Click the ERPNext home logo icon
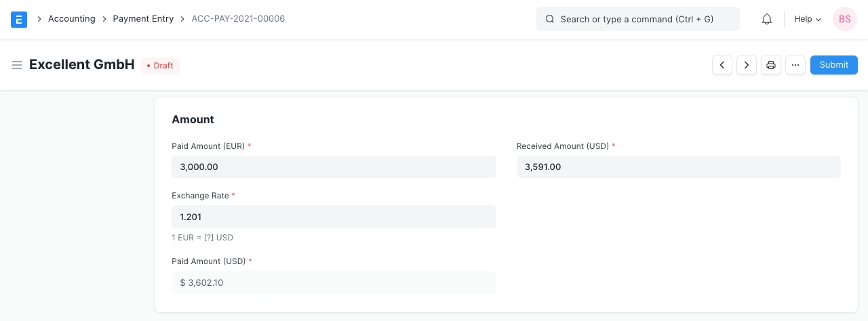Image resolution: width=868 pixels, height=321 pixels. pos(19,19)
